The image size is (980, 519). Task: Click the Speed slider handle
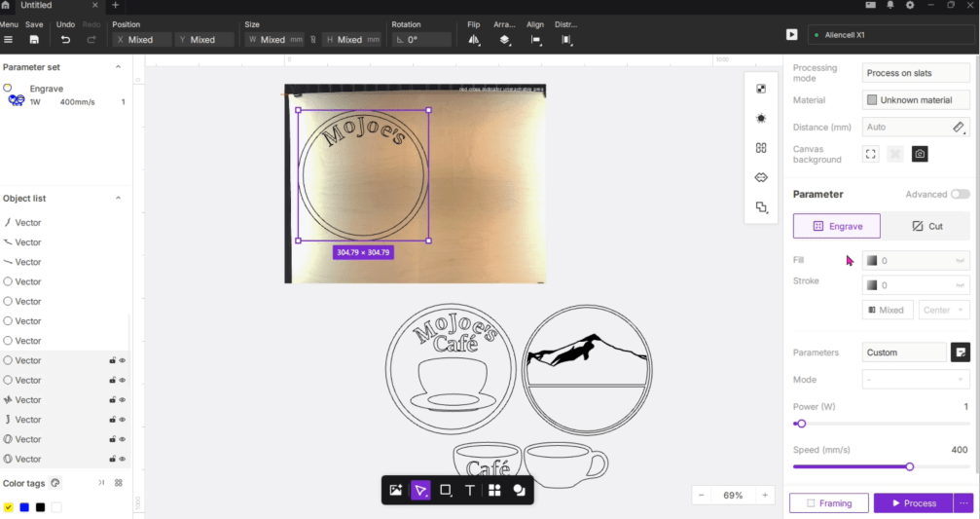click(x=910, y=466)
